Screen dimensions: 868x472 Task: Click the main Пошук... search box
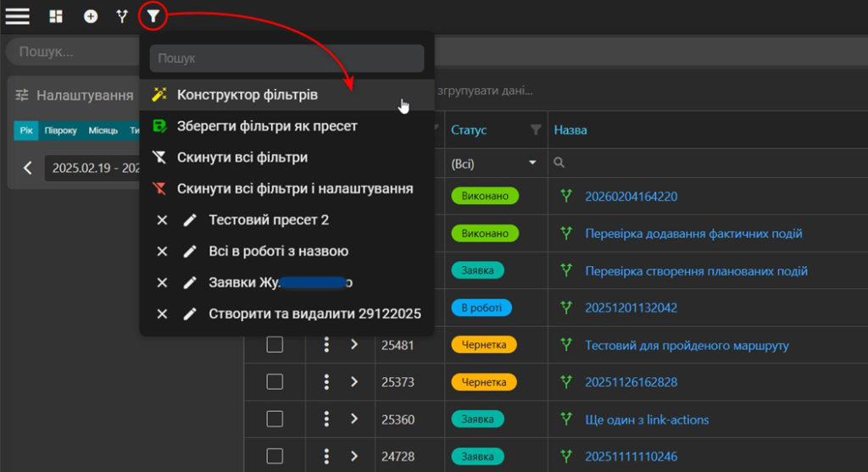(x=72, y=52)
